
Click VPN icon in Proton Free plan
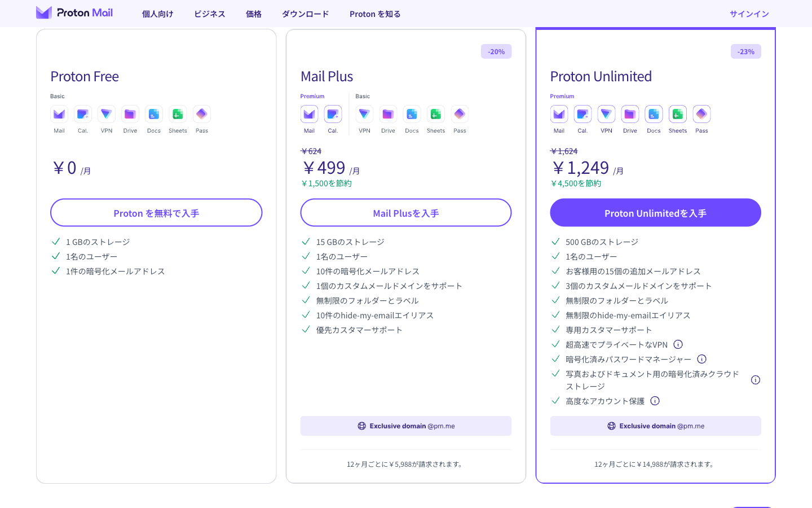[107, 114]
